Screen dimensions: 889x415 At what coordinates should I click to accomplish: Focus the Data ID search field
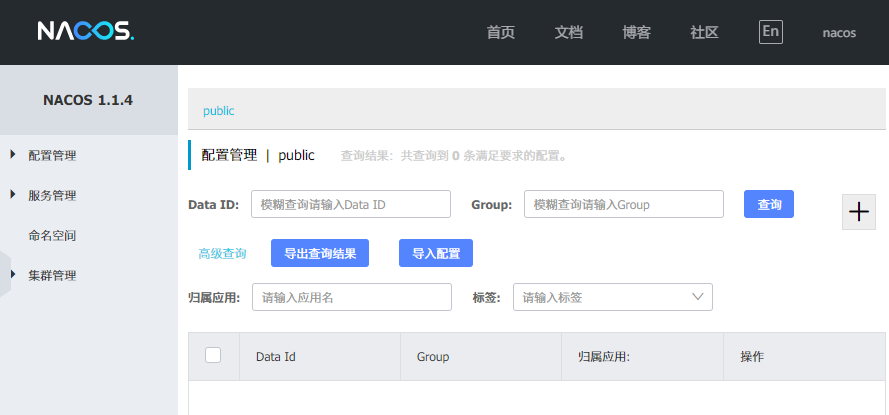tap(351, 204)
